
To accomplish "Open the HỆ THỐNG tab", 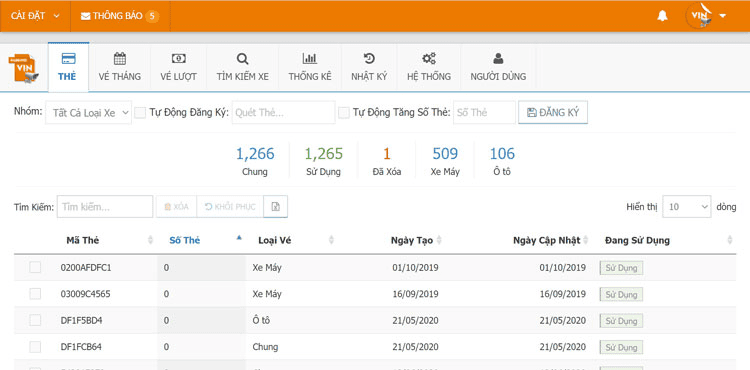I will [x=429, y=67].
